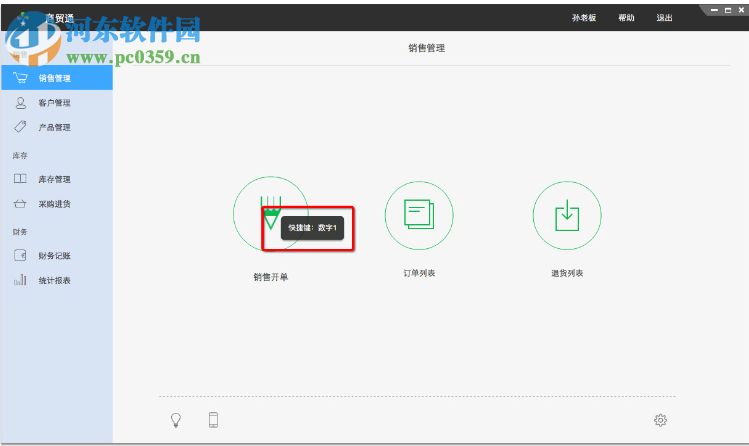Click 退出 to log out

[x=664, y=18]
